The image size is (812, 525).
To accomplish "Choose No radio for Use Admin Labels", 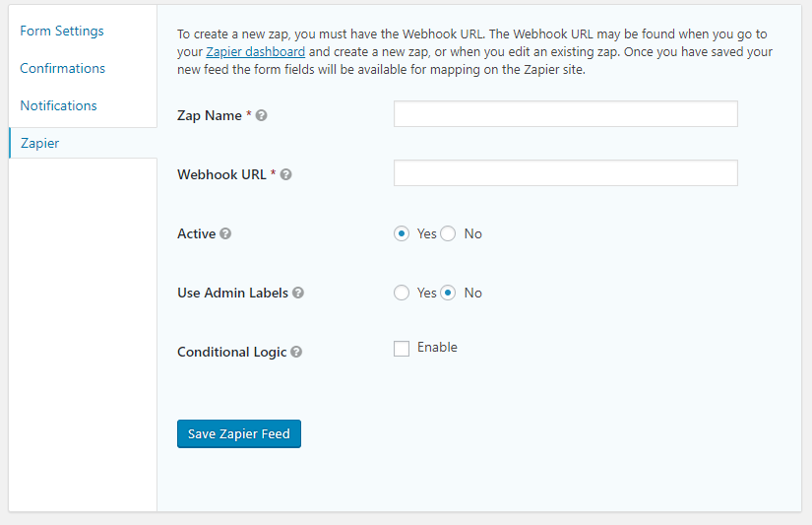I will 448,293.
